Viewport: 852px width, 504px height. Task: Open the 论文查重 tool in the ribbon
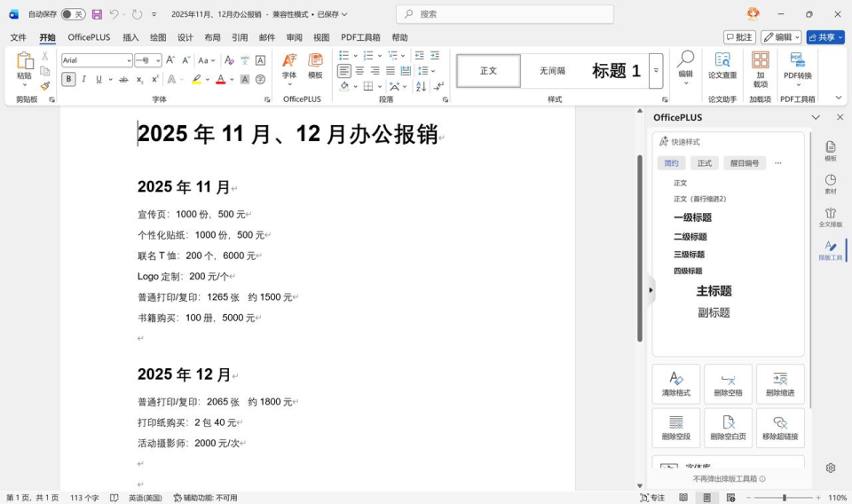click(722, 66)
